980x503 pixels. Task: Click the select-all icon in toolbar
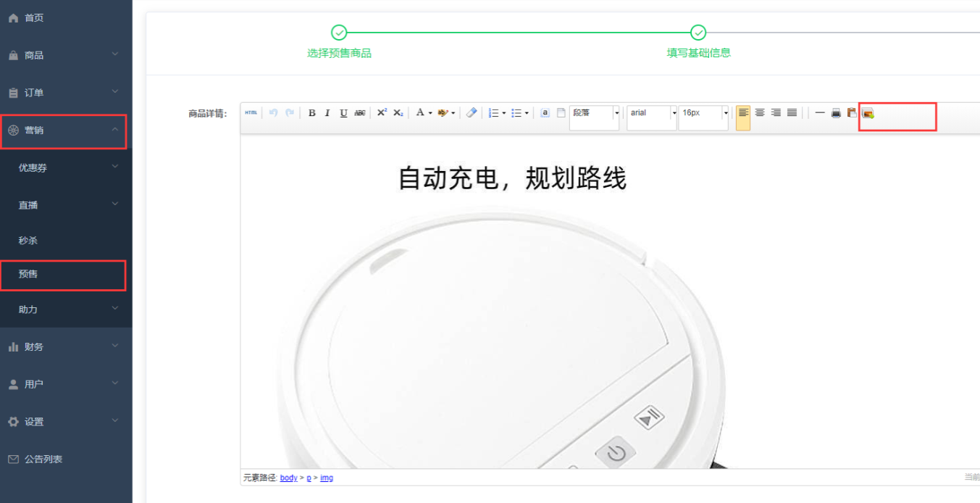point(545,113)
